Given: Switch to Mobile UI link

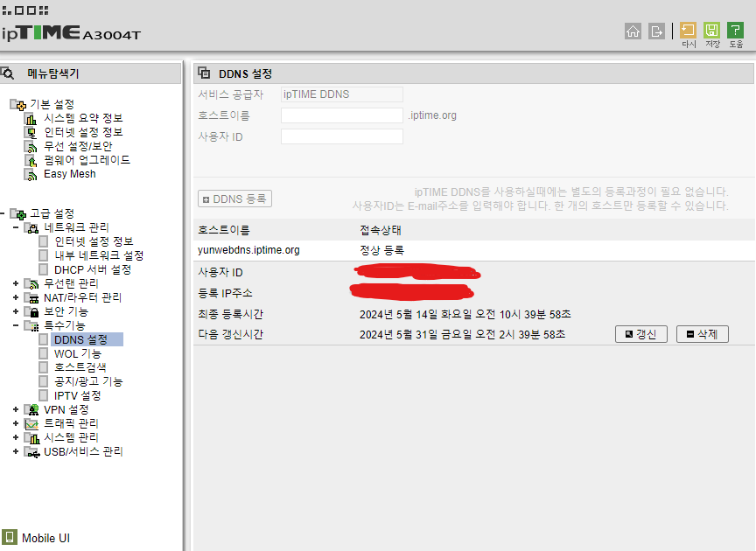Looking at the screenshot, I should (45, 538).
